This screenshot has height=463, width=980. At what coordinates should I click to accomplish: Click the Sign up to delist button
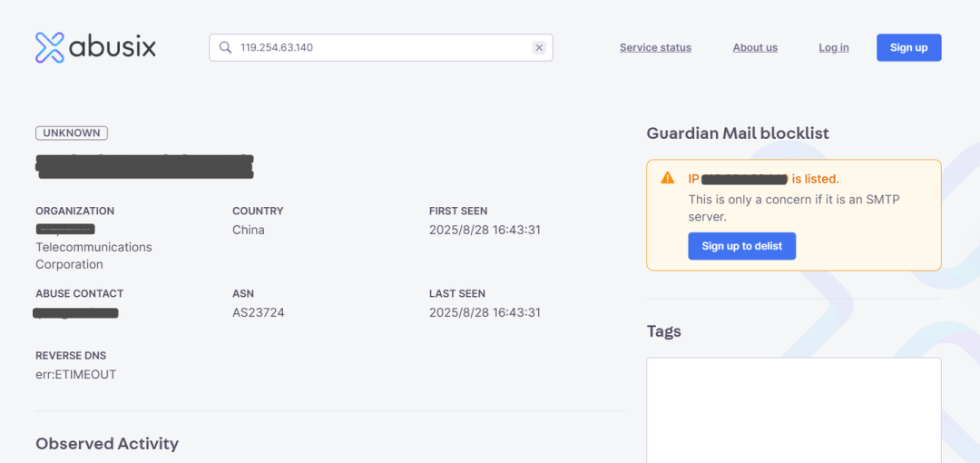(741, 246)
